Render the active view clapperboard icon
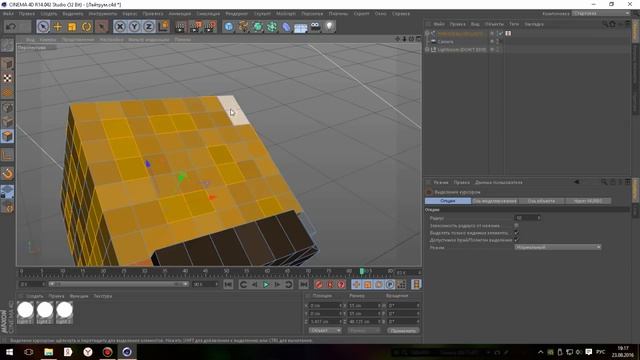 (180, 27)
